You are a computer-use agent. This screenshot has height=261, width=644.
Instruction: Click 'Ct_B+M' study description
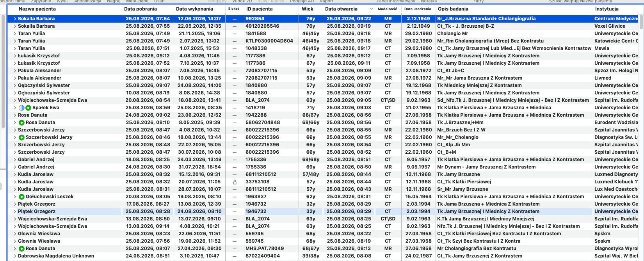point(447,152)
